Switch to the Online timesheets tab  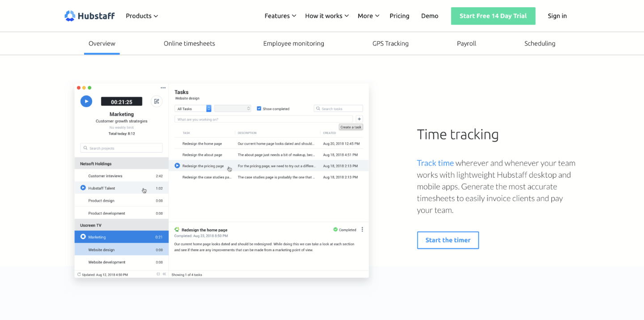pos(189,43)
